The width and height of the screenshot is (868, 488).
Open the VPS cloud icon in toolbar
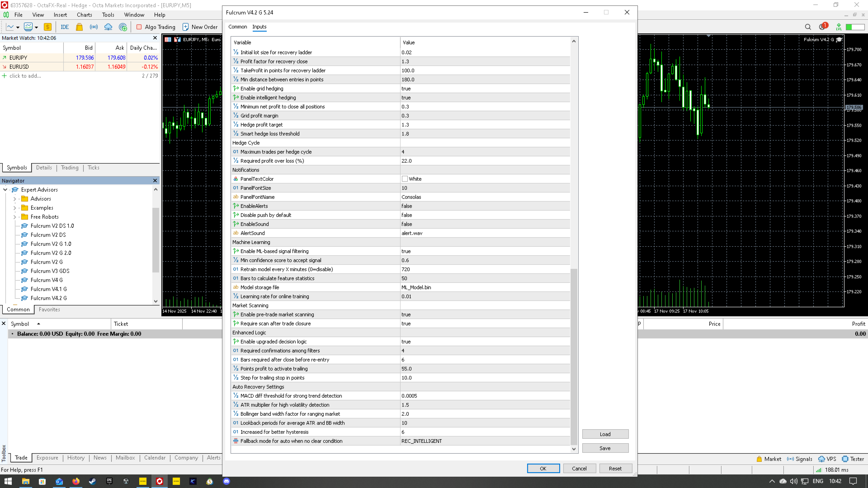click(108, 27)
